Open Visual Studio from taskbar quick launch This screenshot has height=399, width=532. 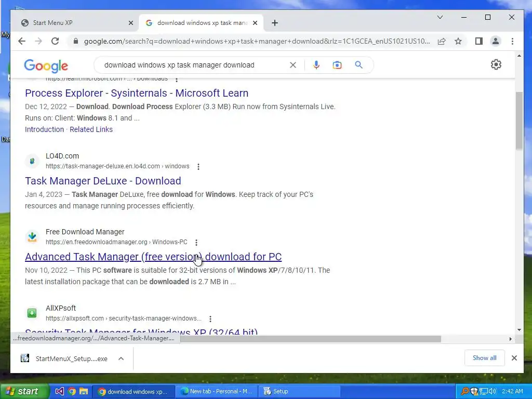click(x=59, y=391)
